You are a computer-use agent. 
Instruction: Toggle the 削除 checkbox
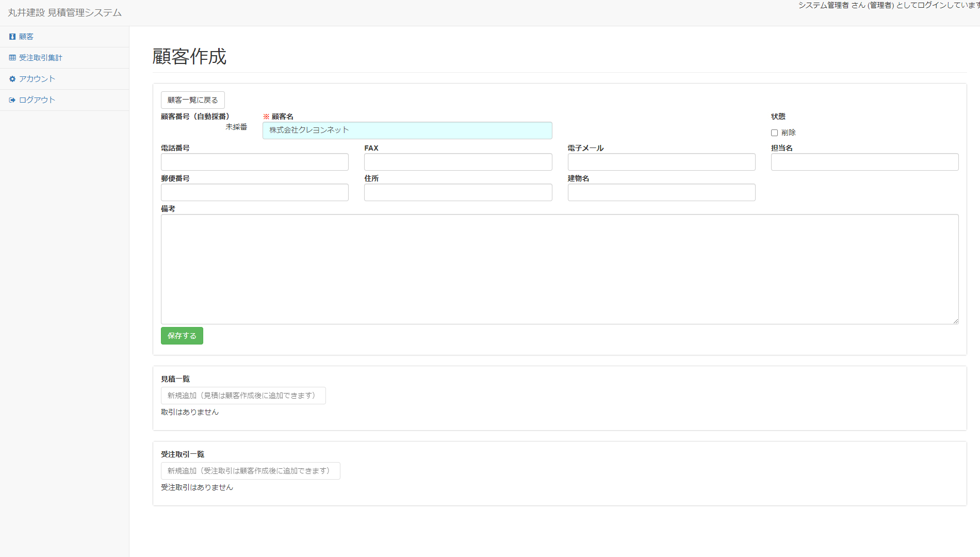[x=774, y=133]
